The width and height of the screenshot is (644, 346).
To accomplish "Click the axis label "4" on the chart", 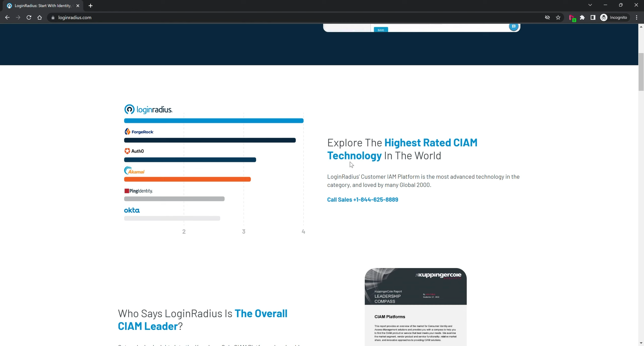I will [x=303, y=232].
